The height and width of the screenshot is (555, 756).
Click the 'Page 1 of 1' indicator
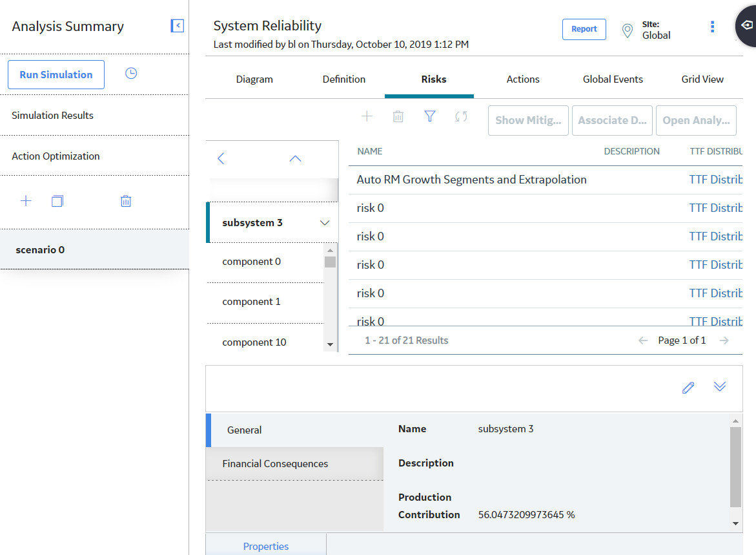(x=682, y=340)
